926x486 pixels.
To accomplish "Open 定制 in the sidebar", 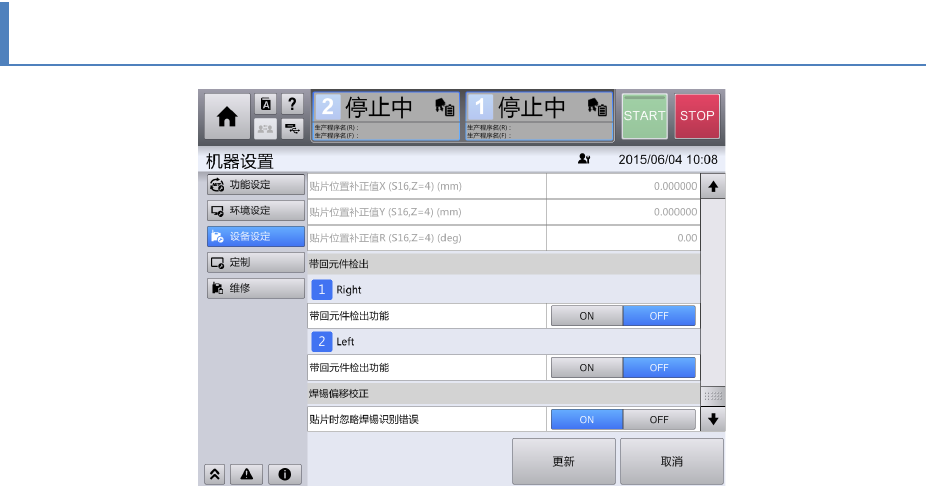I will 256,263.
